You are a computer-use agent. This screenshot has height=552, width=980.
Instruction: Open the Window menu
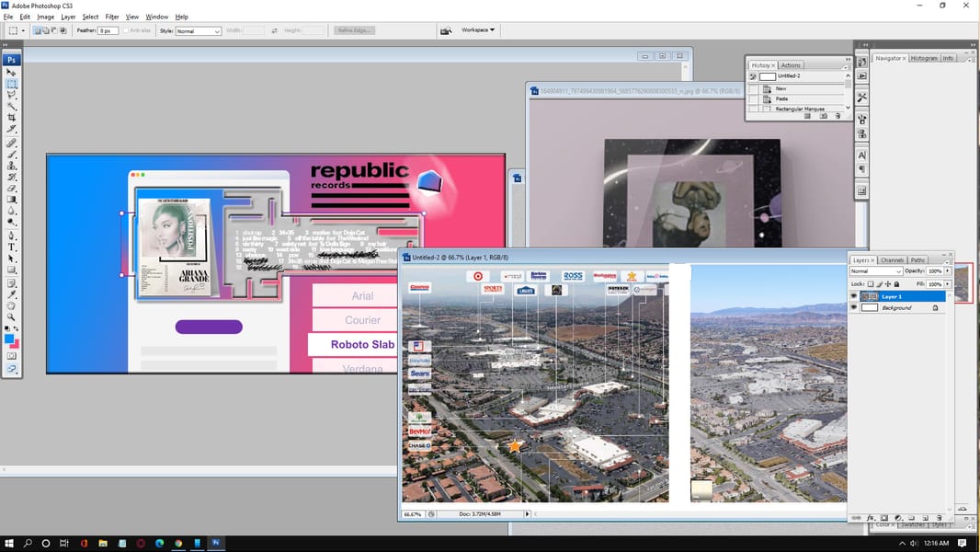[157, 17]
